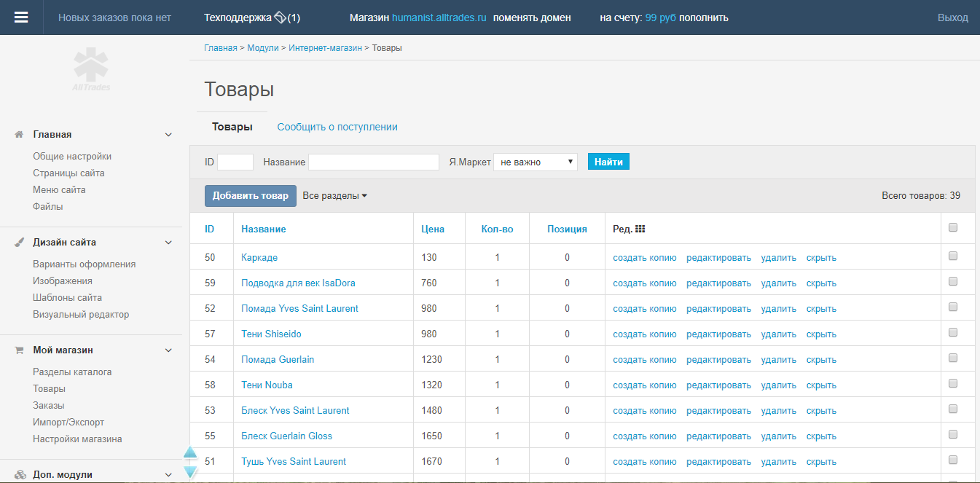Click the Найти search button

[x=608, y=162]
